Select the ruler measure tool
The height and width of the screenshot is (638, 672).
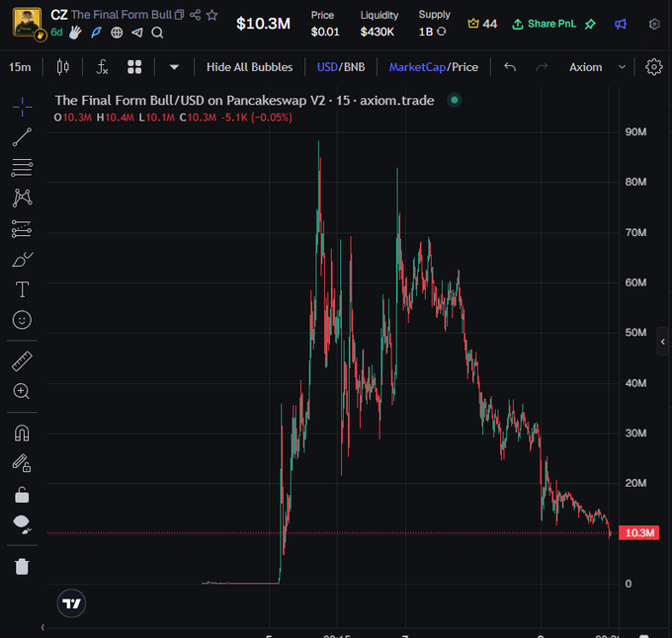pyautogui.click(x=22, y=360)
